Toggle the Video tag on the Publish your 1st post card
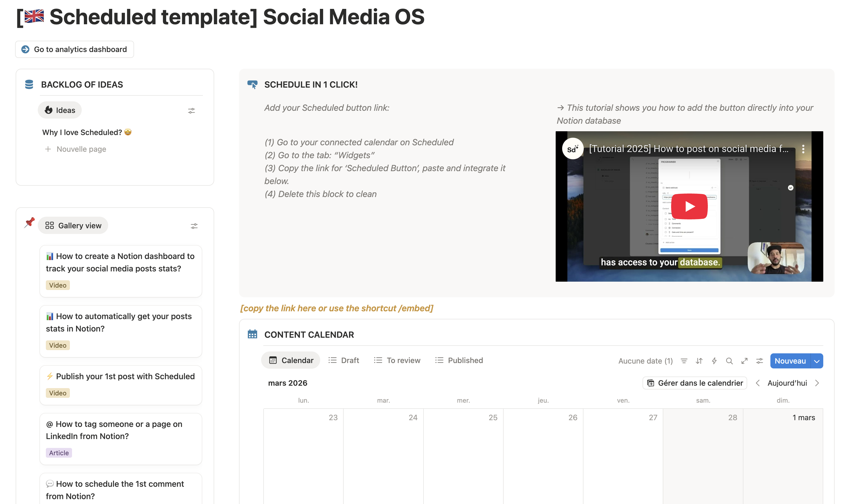 tap(57, 393)
